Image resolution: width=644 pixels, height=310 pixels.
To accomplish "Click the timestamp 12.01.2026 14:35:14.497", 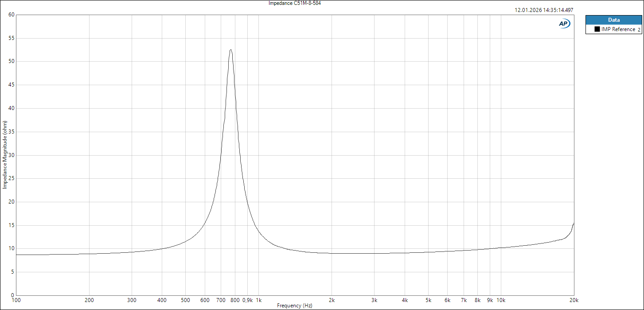I will pyautogui.click(x=544, y=10).
